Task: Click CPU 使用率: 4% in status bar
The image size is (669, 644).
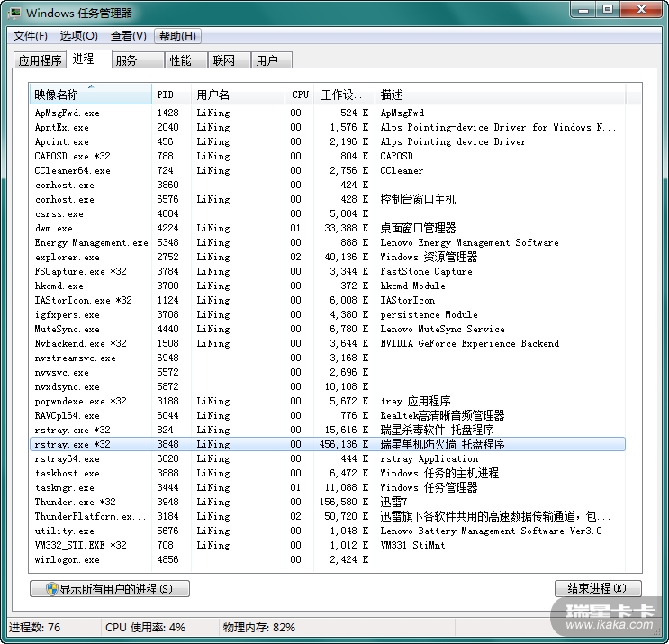Action: pyautogui.click(x=145, y=628)
